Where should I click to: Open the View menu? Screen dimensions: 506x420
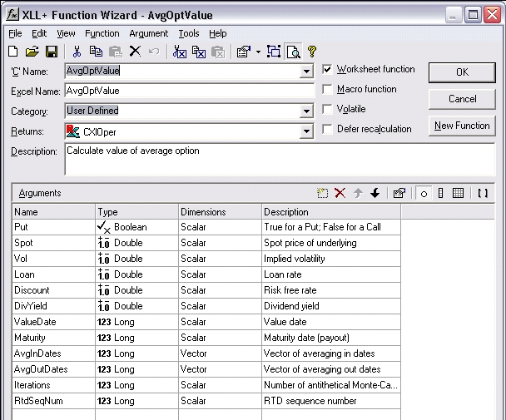point(66,33)
